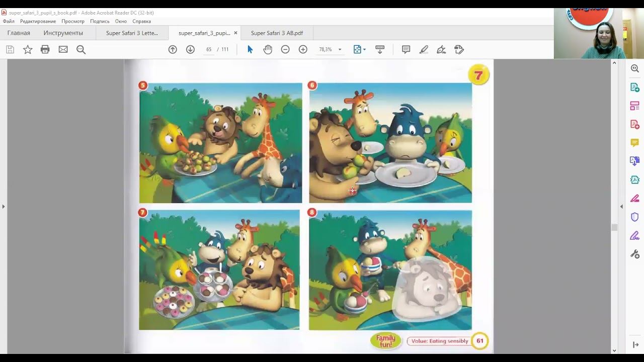Open the purple Request Signatures pen tool
This screenshot has width=644, height=362.
635,235
